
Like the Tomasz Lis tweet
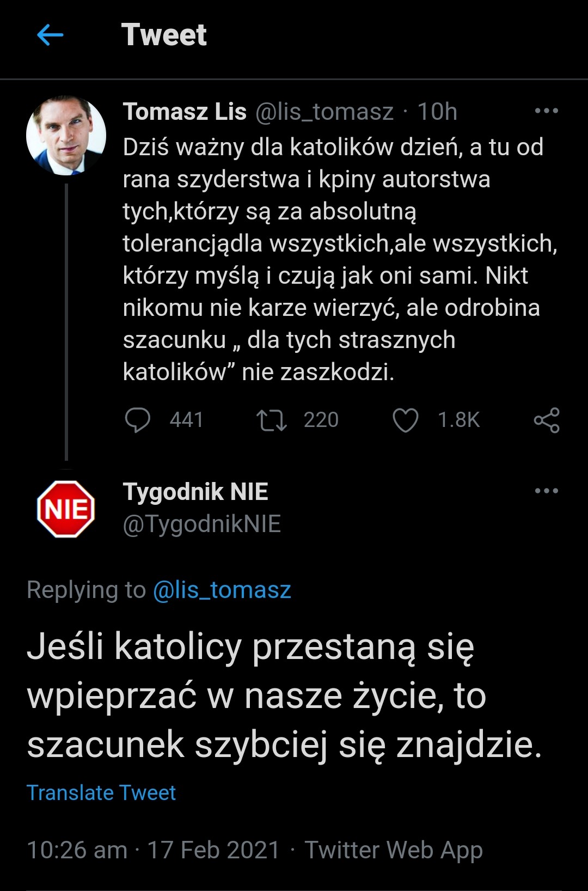[406, 420]
